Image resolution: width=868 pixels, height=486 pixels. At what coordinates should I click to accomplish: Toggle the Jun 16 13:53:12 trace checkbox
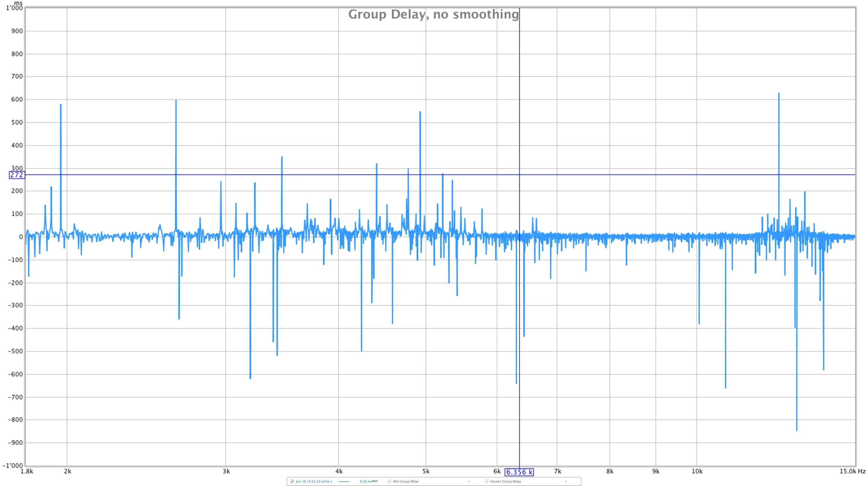(292, 481)
